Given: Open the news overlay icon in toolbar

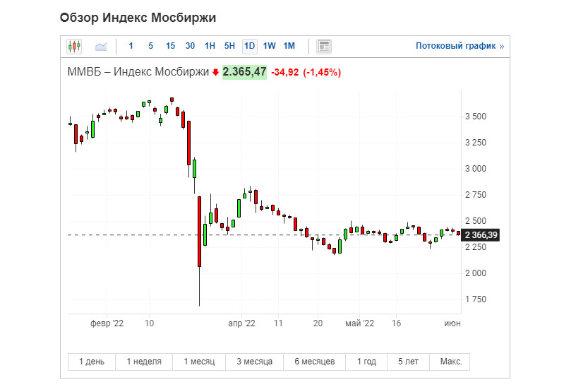Looking at the screenshot, I should (x=323, y=47).
